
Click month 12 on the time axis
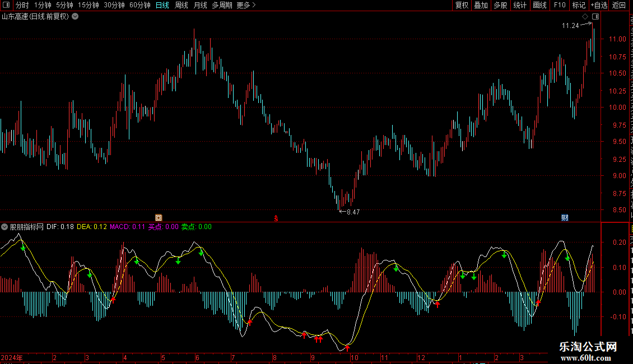coord(421,357)
